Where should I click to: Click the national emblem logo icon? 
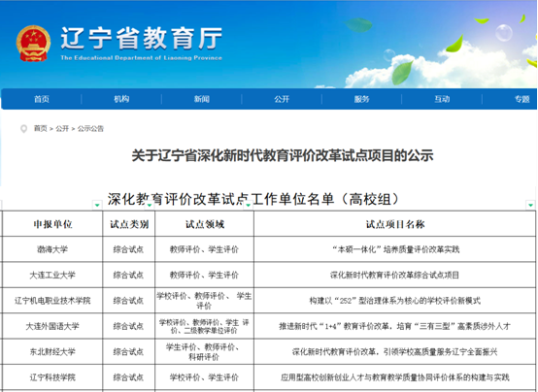[33, 44]
